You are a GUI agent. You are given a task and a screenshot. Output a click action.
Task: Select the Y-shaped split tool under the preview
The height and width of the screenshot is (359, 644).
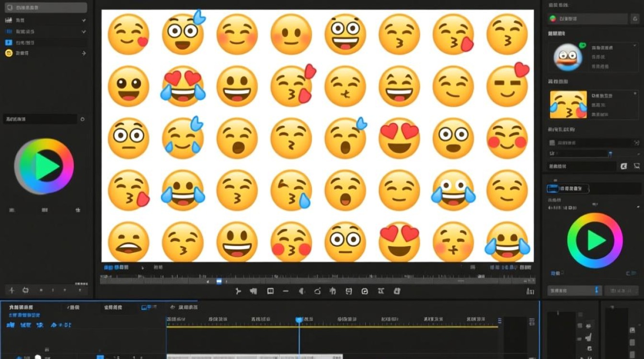238,291
